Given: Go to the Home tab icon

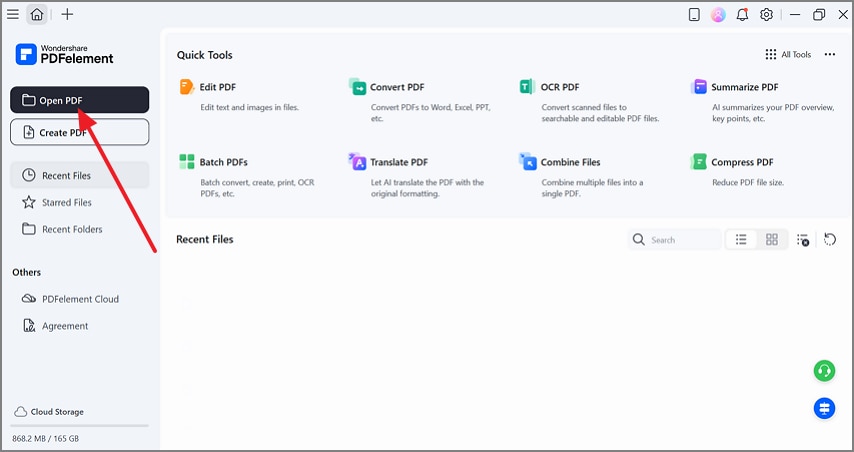Looking at the screenshot, I should (x=37, y=15).
